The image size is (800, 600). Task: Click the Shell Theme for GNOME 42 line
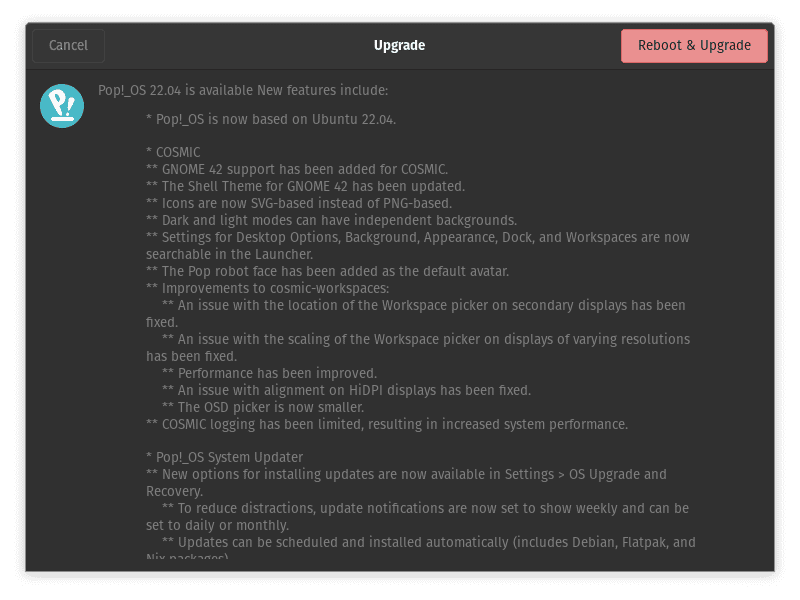click(x=305, y=186)
